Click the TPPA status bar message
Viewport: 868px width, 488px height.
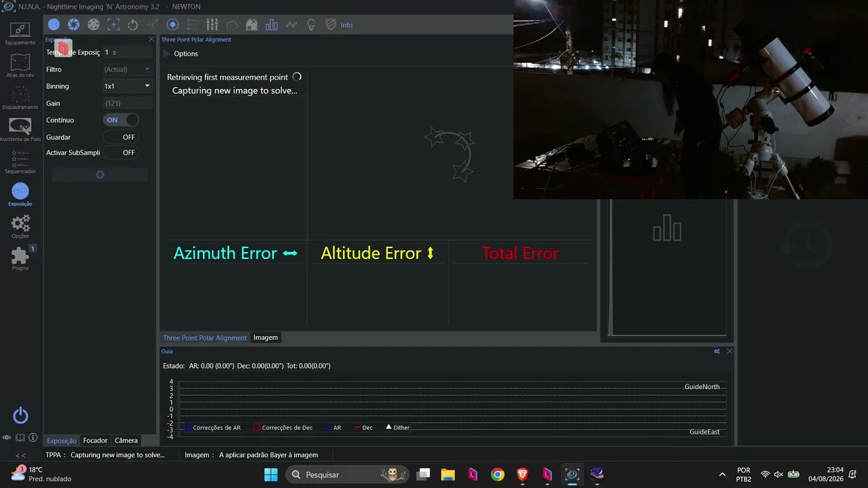click(105, 455)
